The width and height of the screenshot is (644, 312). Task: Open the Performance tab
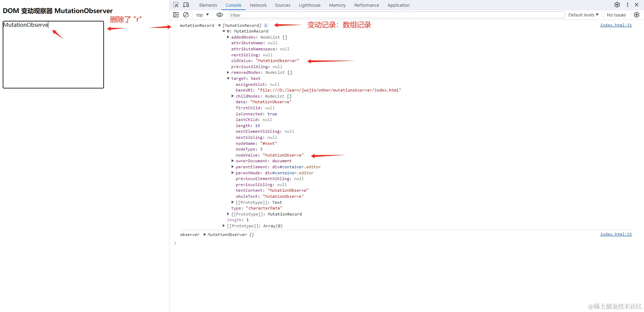(367, 5)
